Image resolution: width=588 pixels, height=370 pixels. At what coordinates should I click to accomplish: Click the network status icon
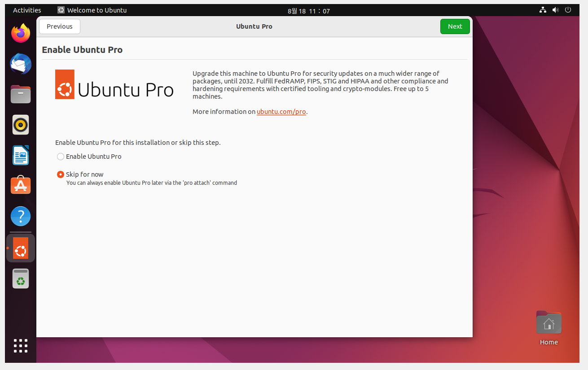click(543, 10)
